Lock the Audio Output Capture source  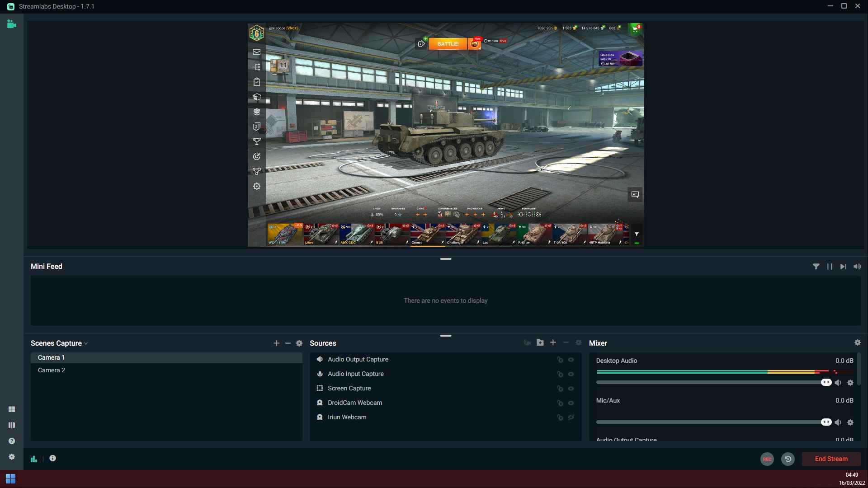pos(560,360)
